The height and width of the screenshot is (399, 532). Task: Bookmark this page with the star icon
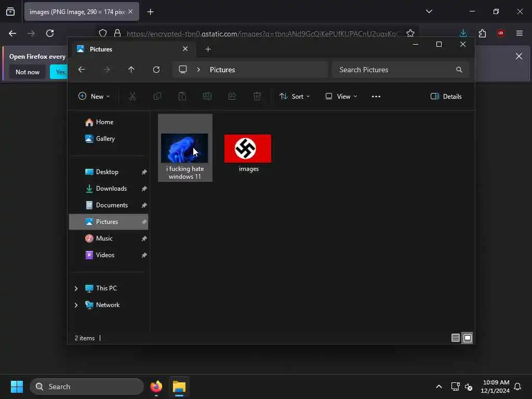[x=410, y=33]
